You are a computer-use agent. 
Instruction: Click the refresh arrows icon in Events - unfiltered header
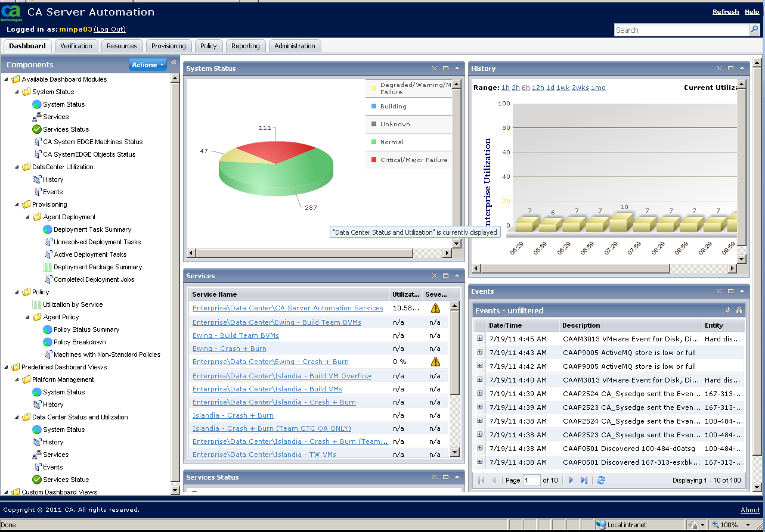(727, 310)
